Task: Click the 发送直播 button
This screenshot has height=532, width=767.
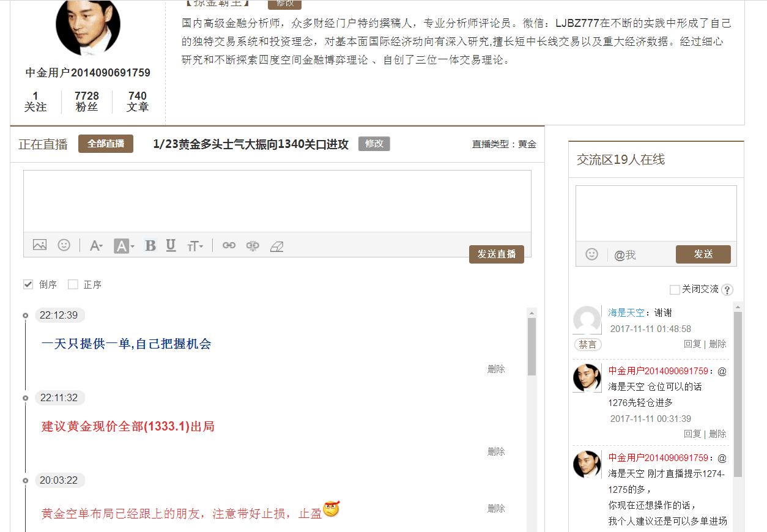Action: [x=496, y=254]
